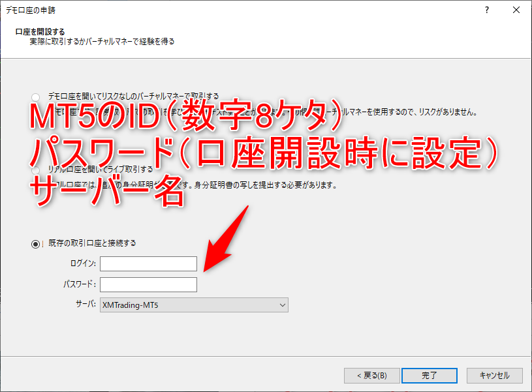Close the デモ口座の申請 dialog
532x392 pixels.
[516, 10]
